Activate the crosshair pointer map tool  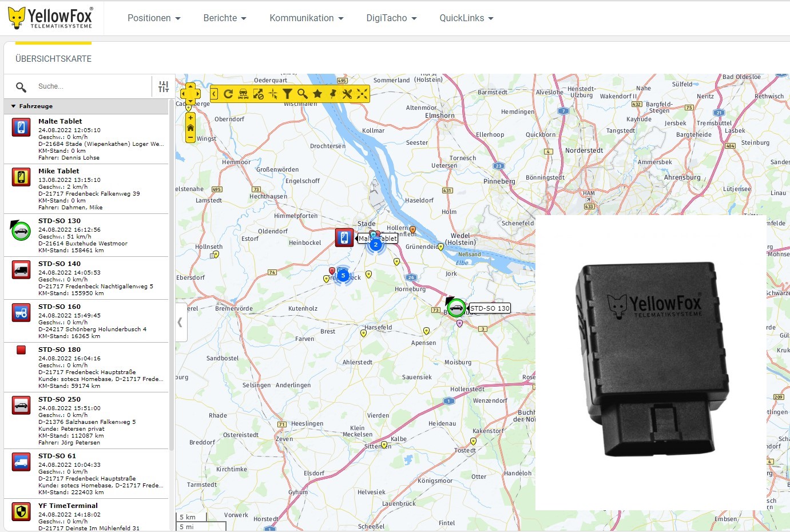(273, 94)
